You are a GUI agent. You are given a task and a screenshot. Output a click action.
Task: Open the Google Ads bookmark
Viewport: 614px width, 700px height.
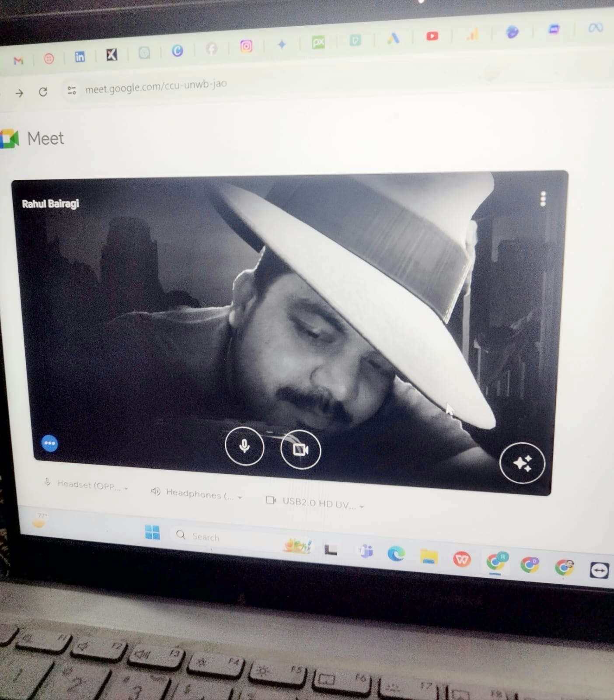pos(393,38)
